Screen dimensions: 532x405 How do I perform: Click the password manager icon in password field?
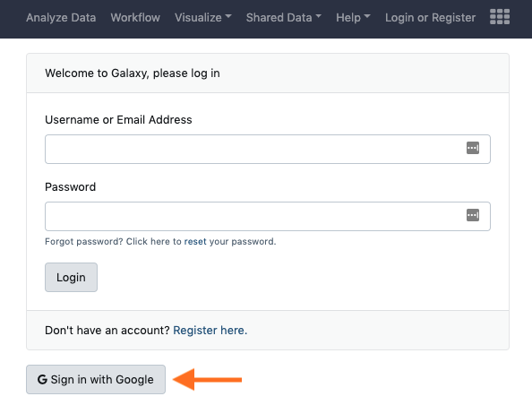pos(473,215)
